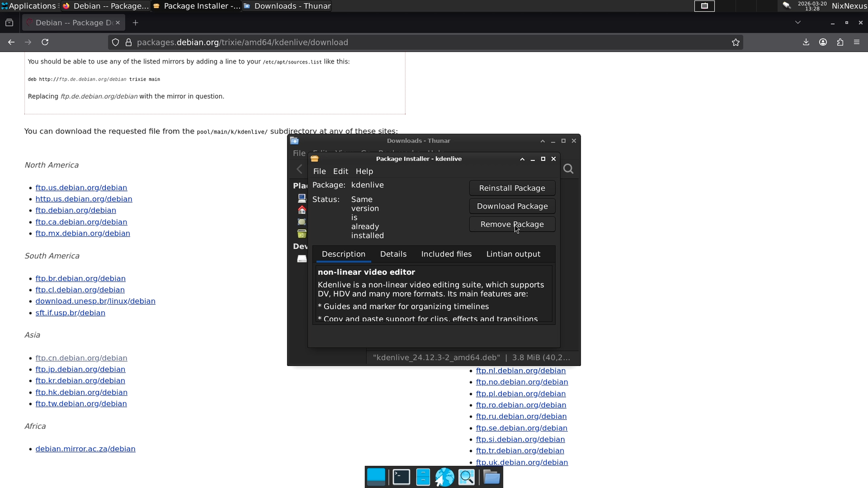Open the ftp.mx.debian.org/debian mirror link

(x=83, y=234)
